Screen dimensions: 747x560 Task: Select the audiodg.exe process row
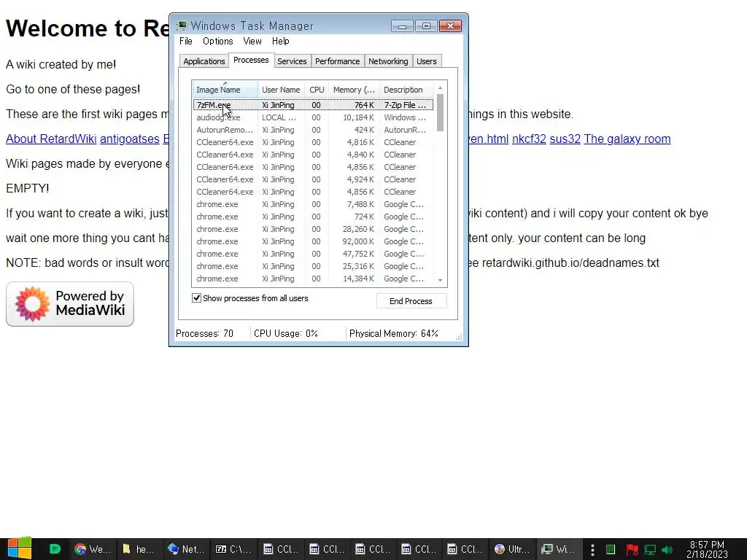click(313, 117)
